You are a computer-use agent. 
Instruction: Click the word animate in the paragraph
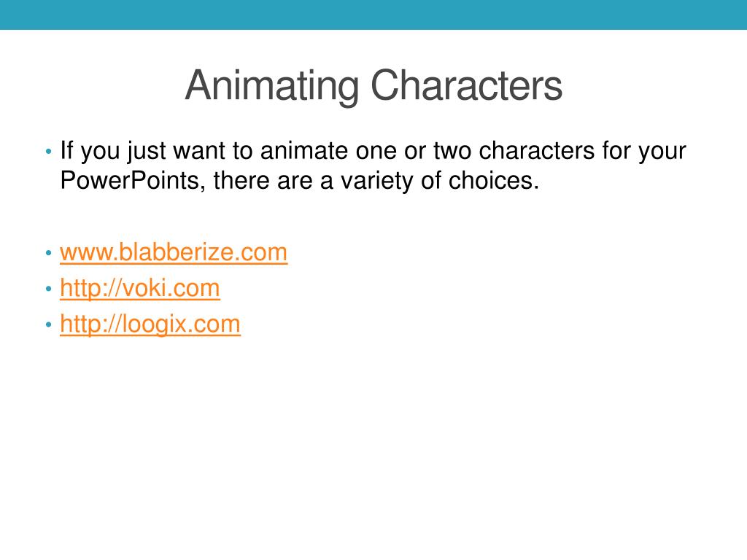pyautogui.click(x=304, y=151)
